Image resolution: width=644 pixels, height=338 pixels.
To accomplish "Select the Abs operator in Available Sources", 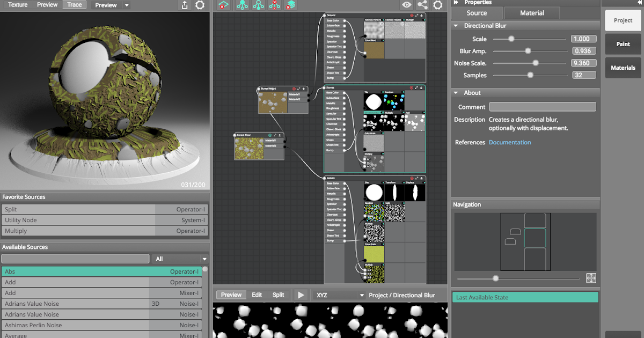I will (101, 272).
